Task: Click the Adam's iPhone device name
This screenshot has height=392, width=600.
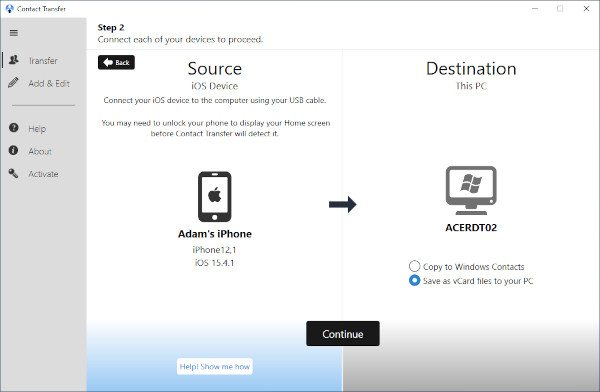Action: (x=215, y=234)
